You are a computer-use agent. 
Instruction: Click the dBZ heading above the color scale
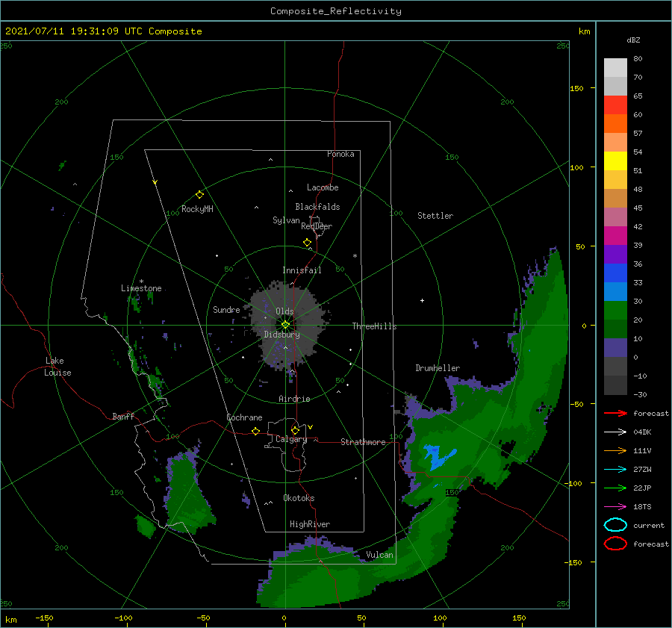click(633, 40)
